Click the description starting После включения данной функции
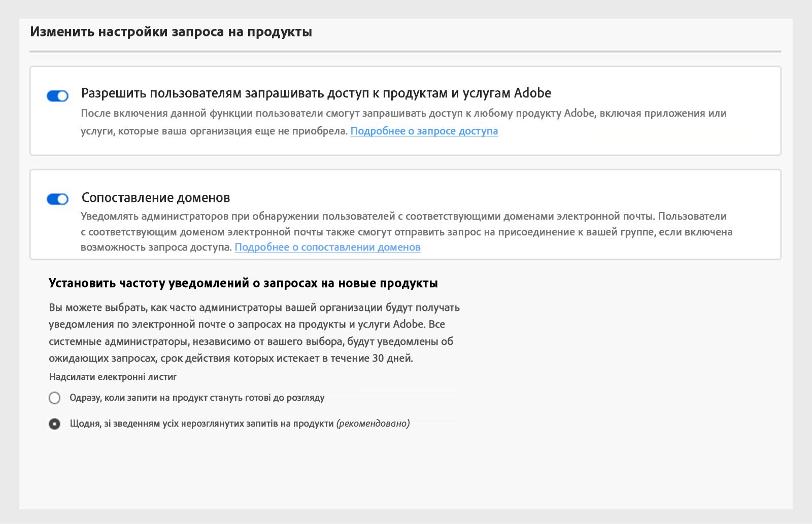 click(x=403, y=114)
